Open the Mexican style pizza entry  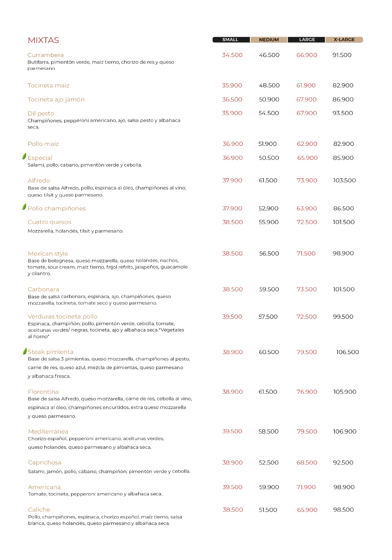point(48,254)
